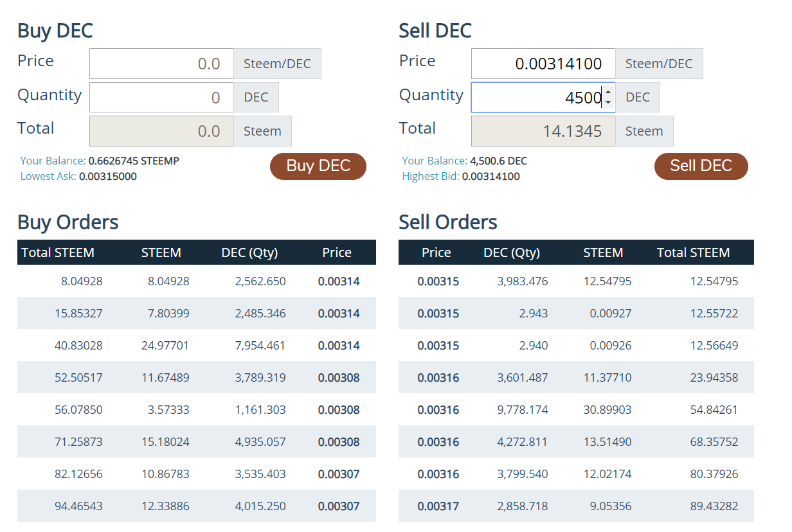Image resolution: width=792 pixels, height=532 pixels.
Task: Click the Lowest Ask link
Action: pos(48,176)
